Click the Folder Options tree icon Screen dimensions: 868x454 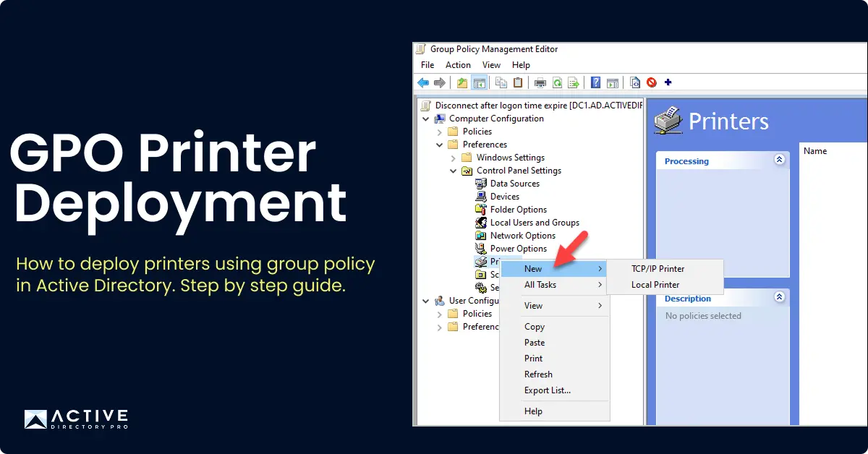(x=481, y=210)
